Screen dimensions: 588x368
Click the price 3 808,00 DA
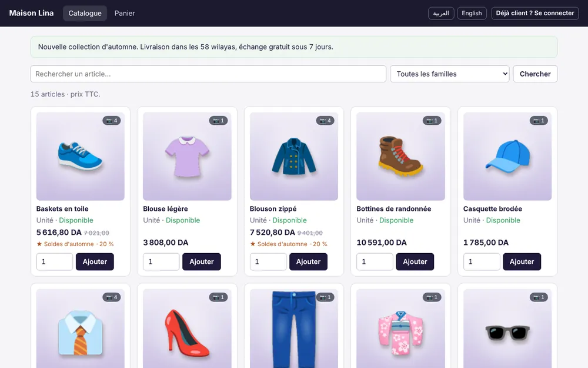tap(166, 243)
